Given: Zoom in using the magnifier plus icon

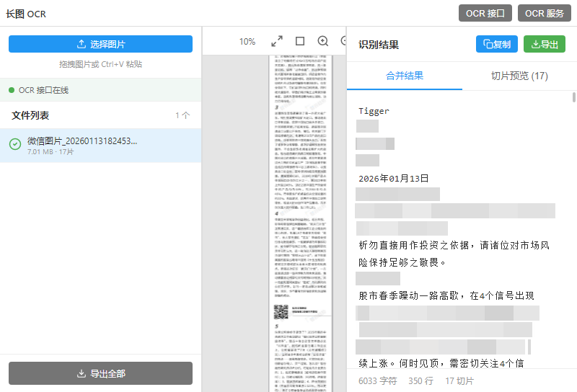Looking at the screenshot, I should (x=323, y=42).
